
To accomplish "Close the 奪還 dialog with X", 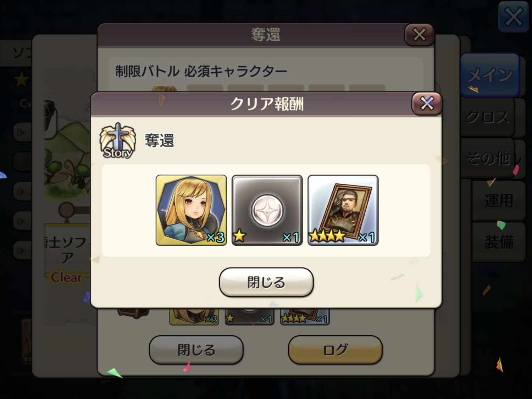I will point(419,35).
